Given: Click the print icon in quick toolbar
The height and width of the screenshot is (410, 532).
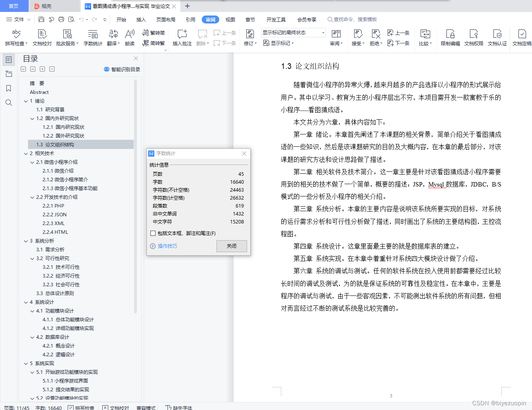Looking at the screenshot, I should pos(61,19).
